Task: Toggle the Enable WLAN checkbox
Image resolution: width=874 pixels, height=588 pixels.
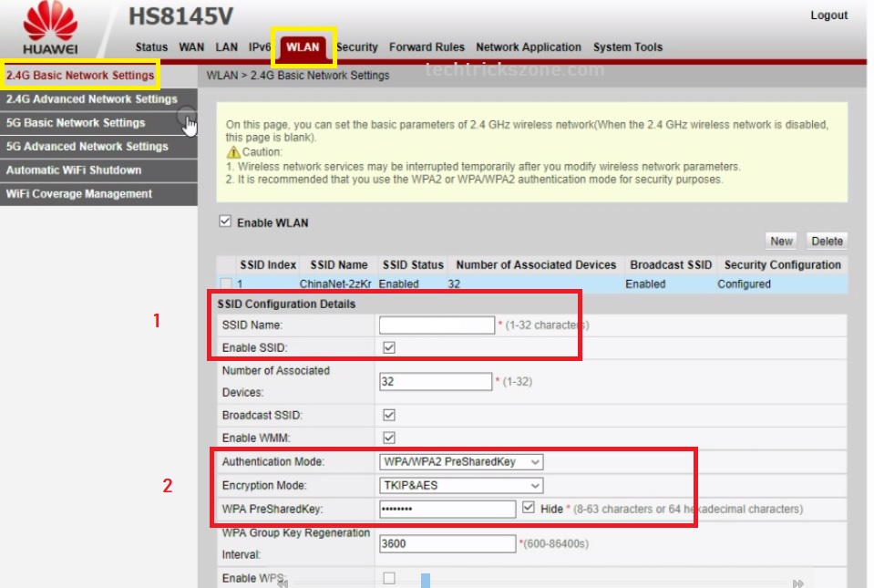Action: coord(225,222)
